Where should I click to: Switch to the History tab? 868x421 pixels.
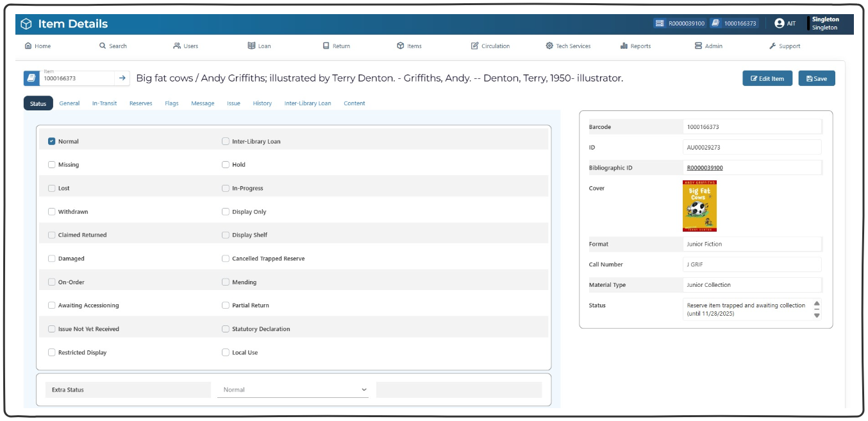(262, 103)
